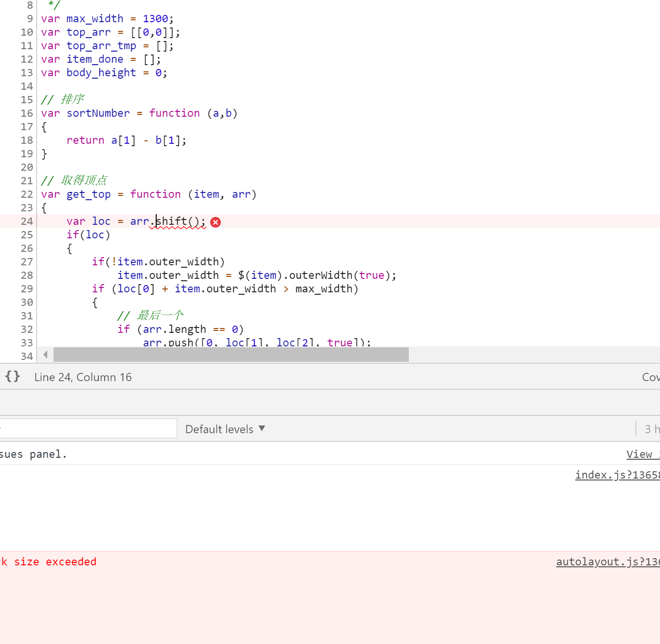Image resolution: width=660 pixels, height=644 pixels.
Task: Click the stack size exceeded error message
Action: 49,562
